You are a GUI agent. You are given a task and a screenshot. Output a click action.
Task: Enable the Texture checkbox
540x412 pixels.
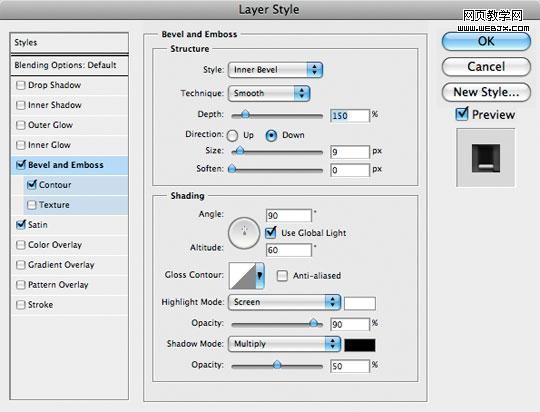coord(32,205)
